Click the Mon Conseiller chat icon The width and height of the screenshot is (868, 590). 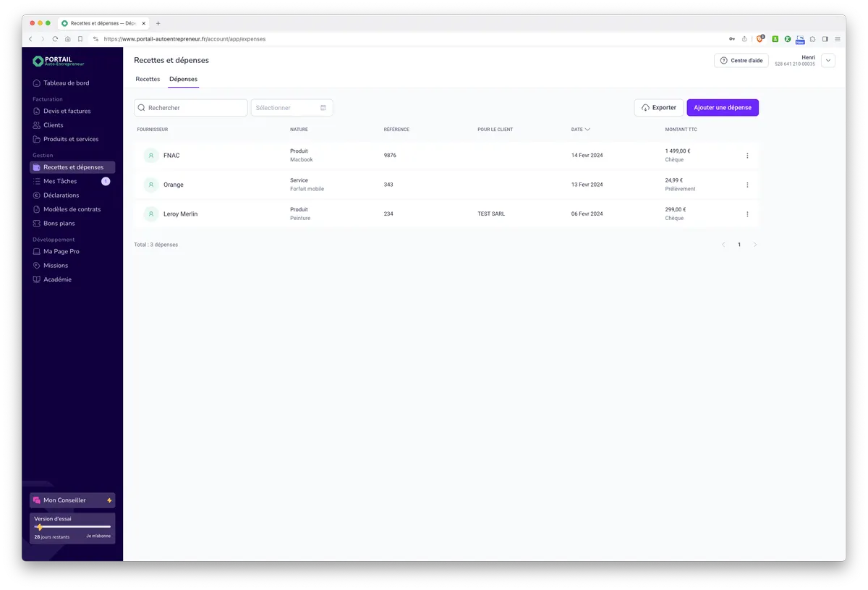click(x=37, y=500)
